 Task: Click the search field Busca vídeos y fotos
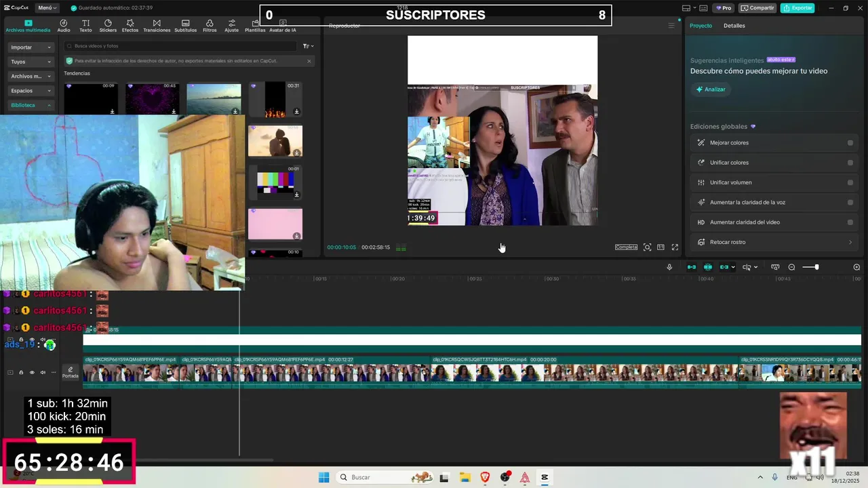[180, 46]
